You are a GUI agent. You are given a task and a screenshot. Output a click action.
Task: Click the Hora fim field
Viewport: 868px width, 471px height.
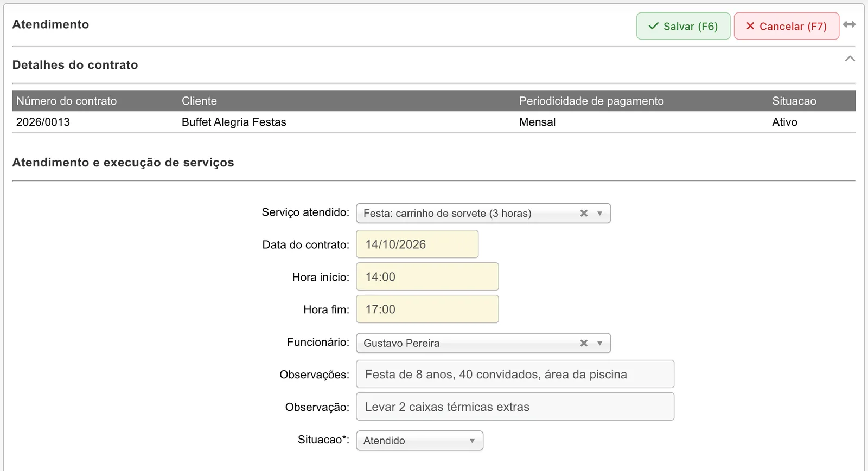(x=427, y=309)
